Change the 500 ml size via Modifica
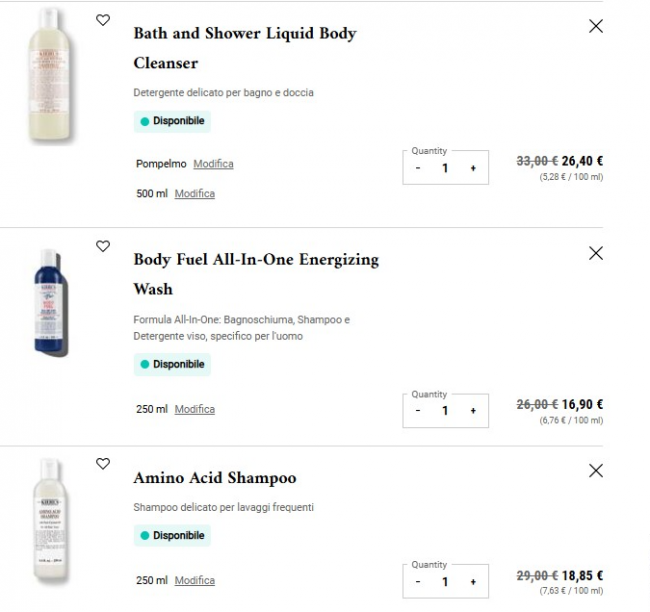 click(195, 194)
